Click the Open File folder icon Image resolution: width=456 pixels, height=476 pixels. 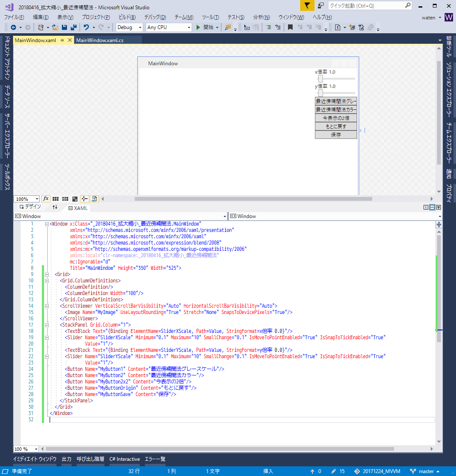point(55,27)
